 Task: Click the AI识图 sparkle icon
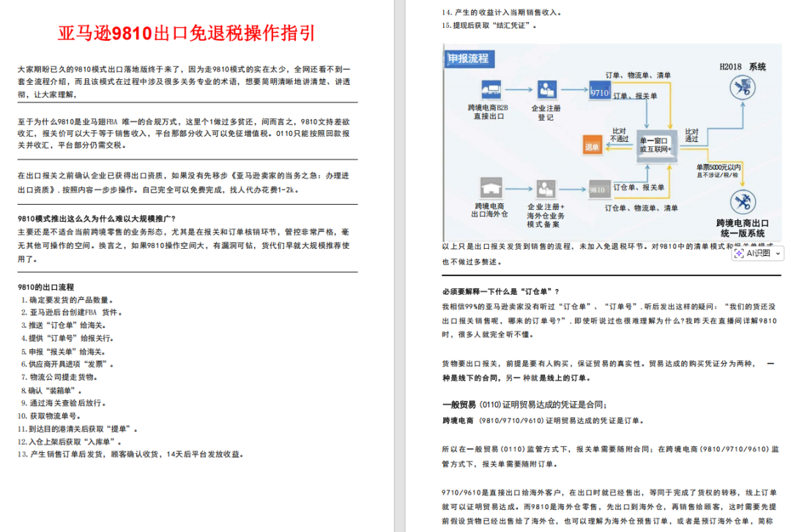point(739,253)
